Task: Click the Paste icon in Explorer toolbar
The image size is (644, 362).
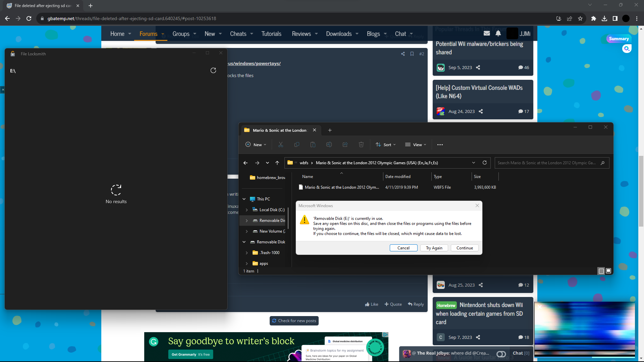Action: (x=313, y=145)
